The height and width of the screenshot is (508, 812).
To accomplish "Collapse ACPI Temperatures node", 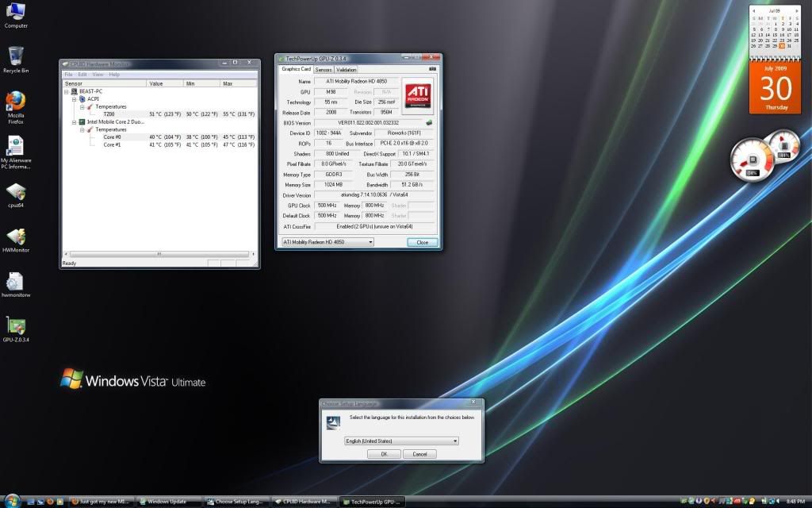I will [82, 107].
